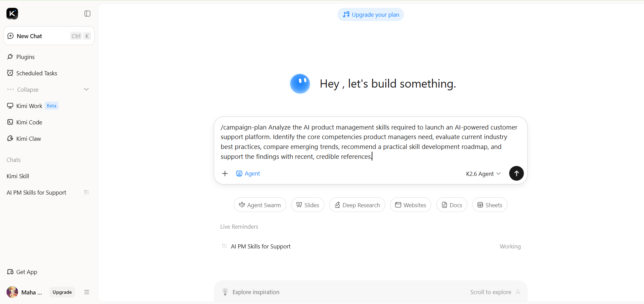Click the Working status text
The image size is (644, 304).
click(x=510, y=246)
